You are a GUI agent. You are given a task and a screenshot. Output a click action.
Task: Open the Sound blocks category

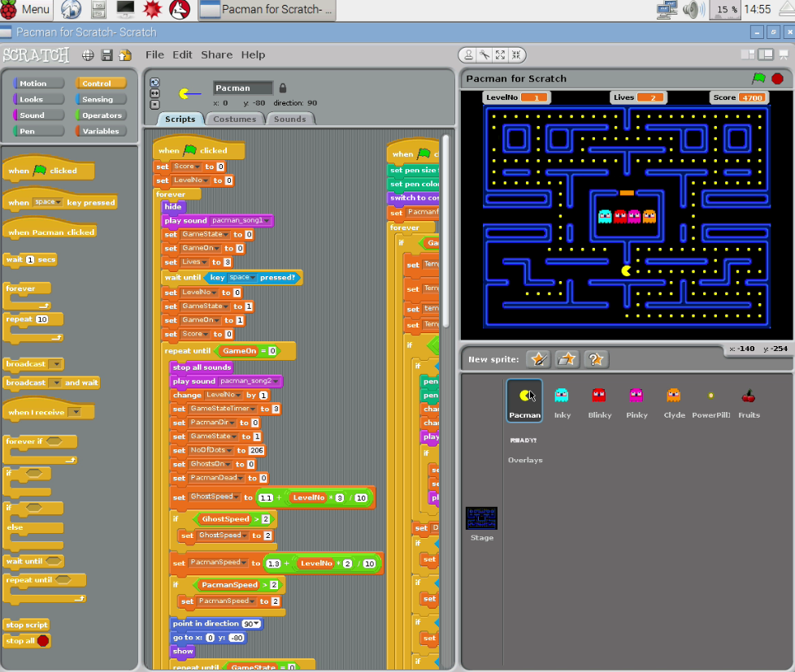[38, 115]
